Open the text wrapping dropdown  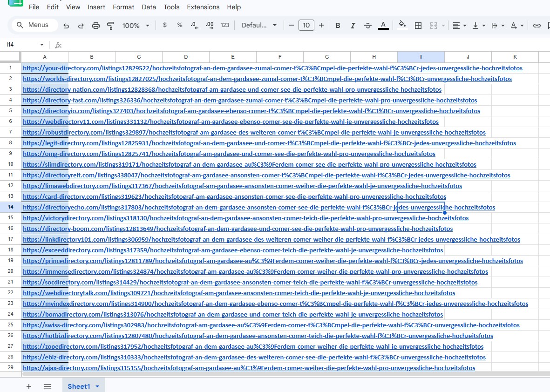coord(498,26)
